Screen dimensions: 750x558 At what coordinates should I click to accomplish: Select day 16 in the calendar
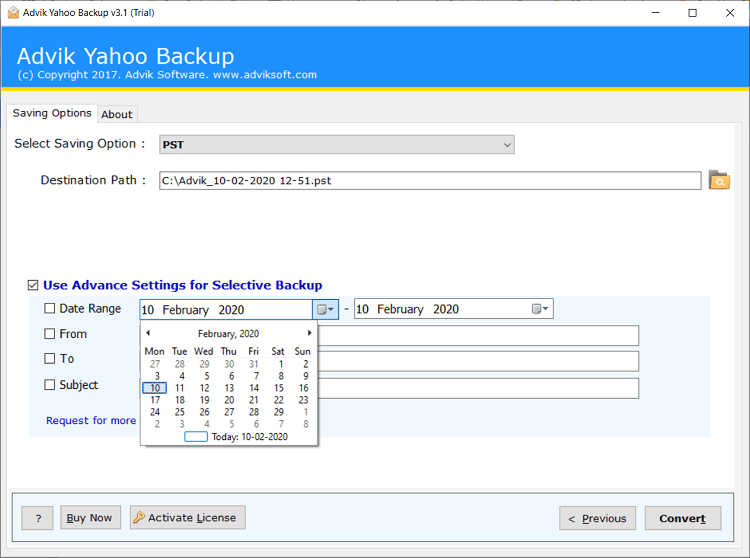tap(304, 388)
